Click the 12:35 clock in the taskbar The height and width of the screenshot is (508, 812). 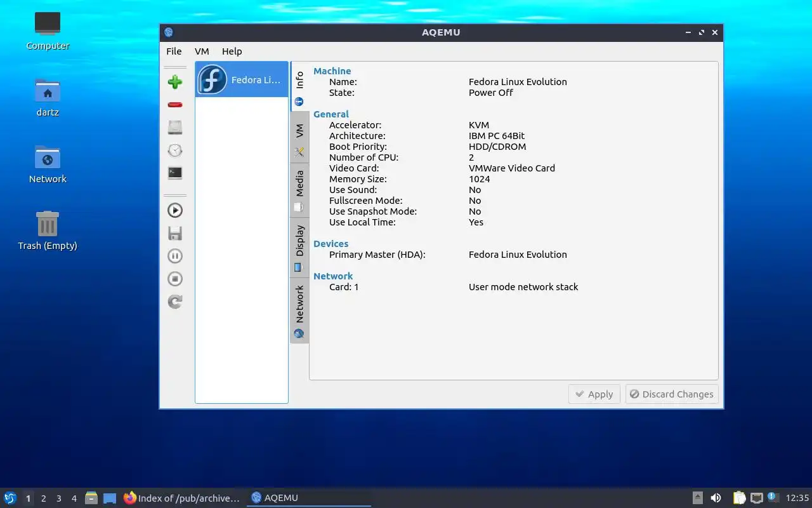(797, 498)
